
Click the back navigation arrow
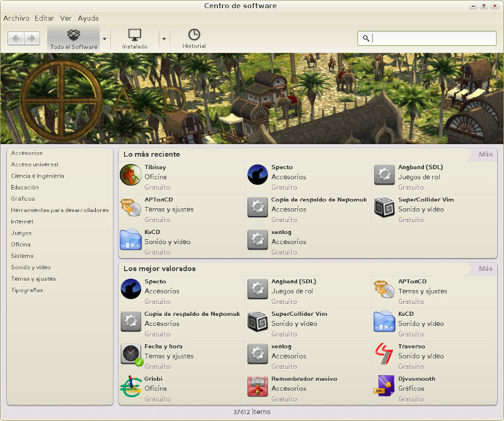(x=16, y=38)
